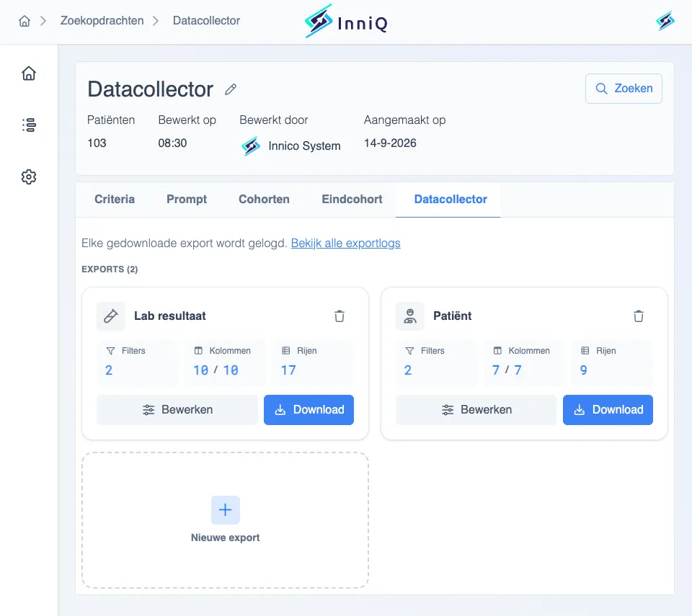Open the sidebar list/queries icon
This screenshot has width=692, height=616.
click(x=29, y=125)
